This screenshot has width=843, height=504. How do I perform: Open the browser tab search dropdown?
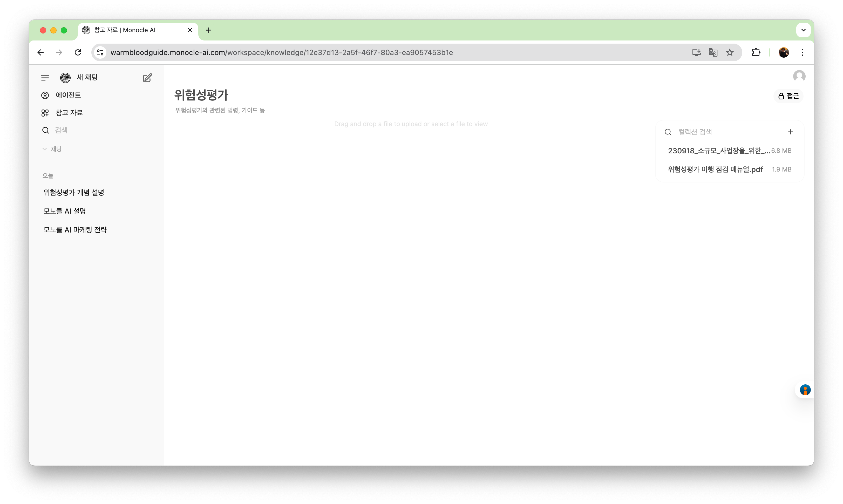pyautogui.click(x=803, y=30)
